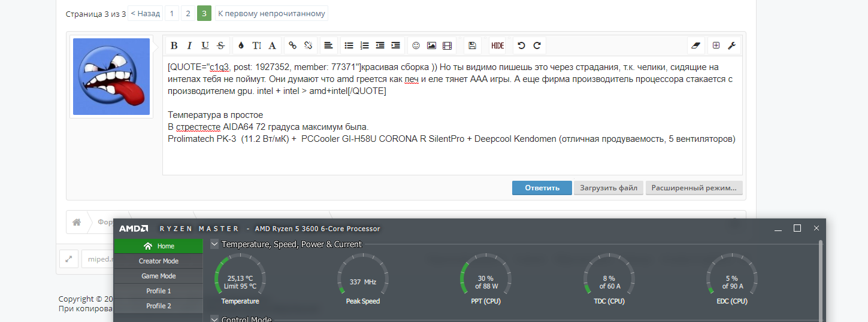Select Profile 2 in Ryzen Master

click(x=158, y=306)
